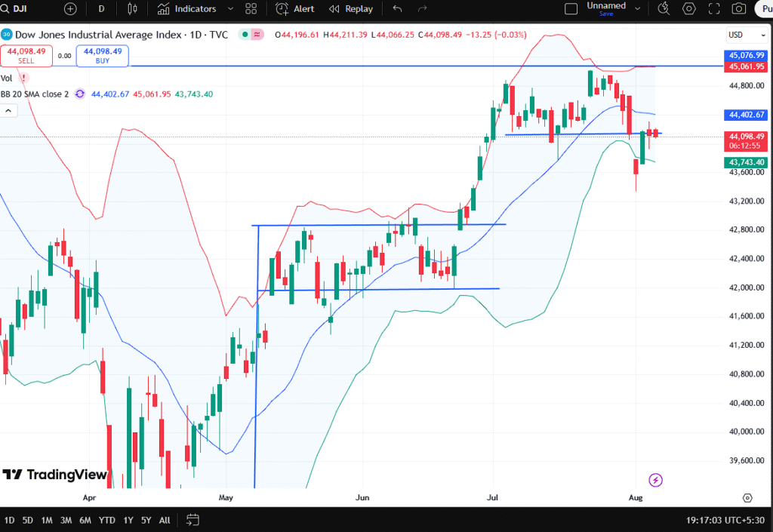Open the Alert creation button
773x532 pixels.
[x=295, y=9]
